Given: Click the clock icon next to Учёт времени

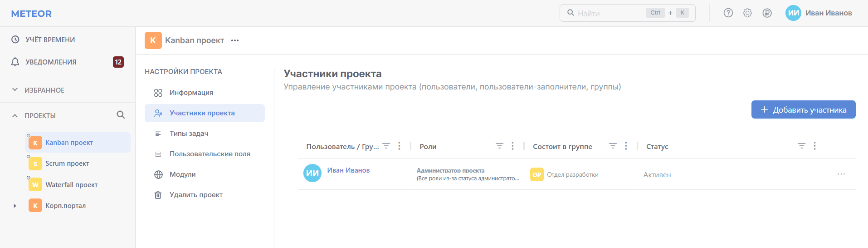Looking at the screenshot, I should tap(15, 40).
